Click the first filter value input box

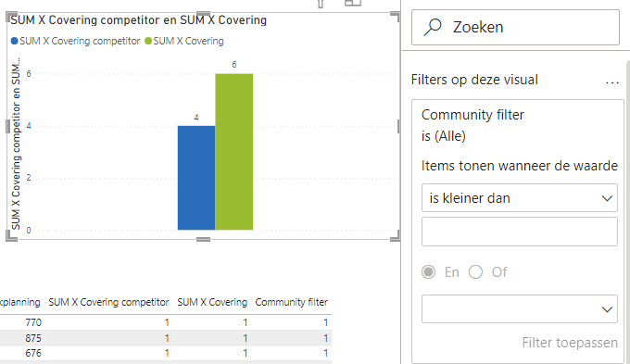[x=519, y=232]
